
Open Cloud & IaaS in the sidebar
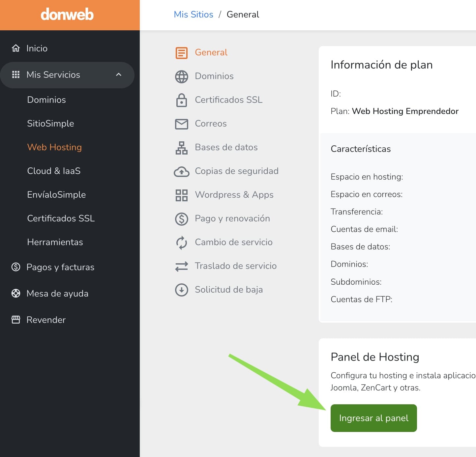pyautogui.click(x=54, y=171)
